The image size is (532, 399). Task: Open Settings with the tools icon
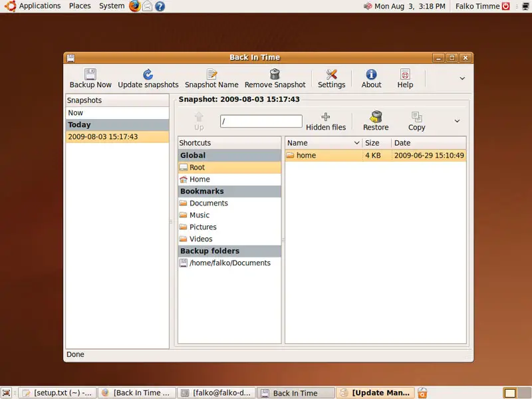click(x=331, y=74)
